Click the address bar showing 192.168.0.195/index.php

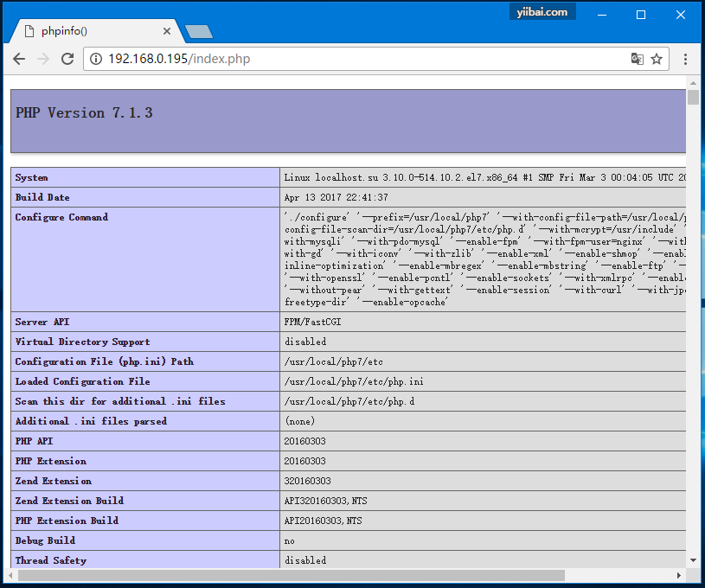[346, 59]
